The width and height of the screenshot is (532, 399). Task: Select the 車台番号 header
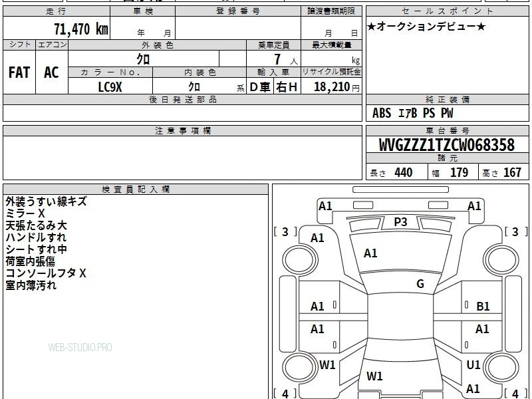pyautogui.click(x=447, y=130)
